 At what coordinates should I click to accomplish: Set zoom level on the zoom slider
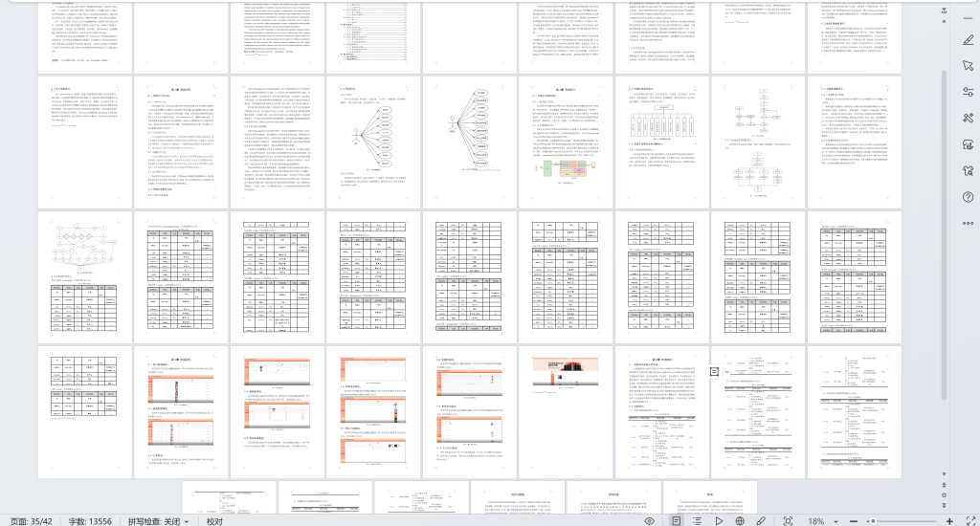click(x=903, y=521)
